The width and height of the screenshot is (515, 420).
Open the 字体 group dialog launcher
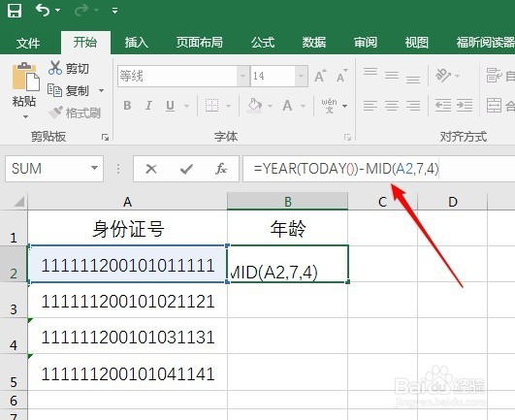pos(348,138)
